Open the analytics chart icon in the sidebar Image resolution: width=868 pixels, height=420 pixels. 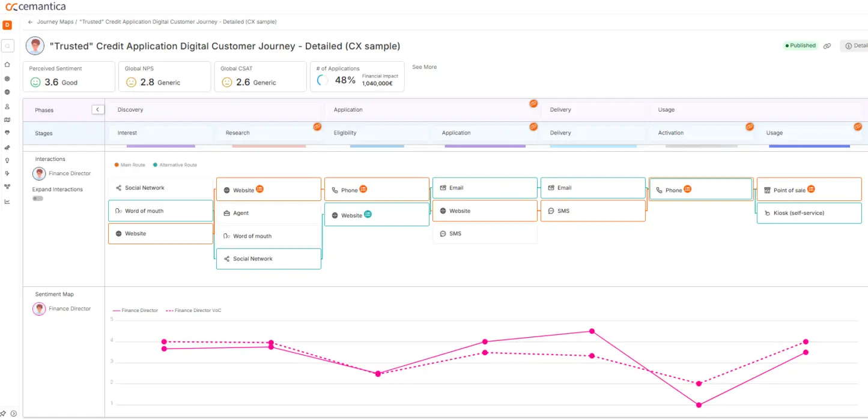coord(7,202)
